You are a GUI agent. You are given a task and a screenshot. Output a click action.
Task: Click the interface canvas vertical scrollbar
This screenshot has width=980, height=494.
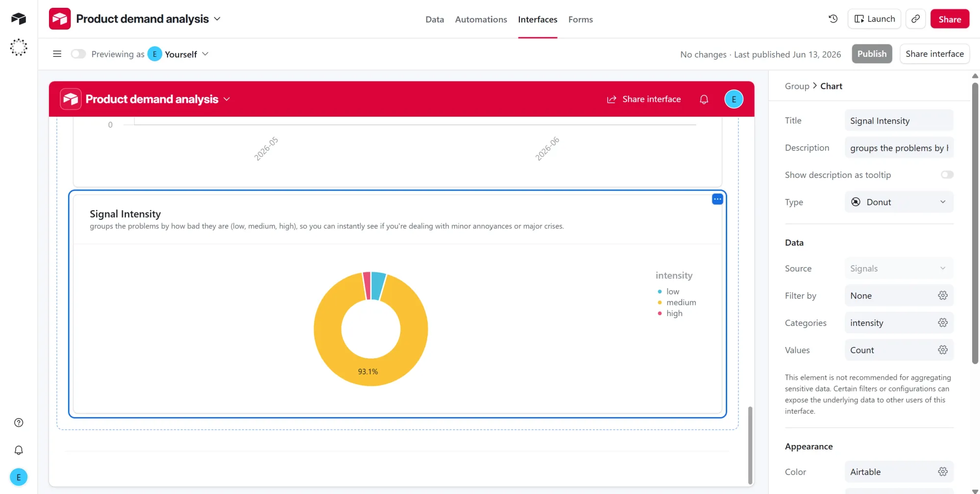pyautogui.click(x=750, y=445)
